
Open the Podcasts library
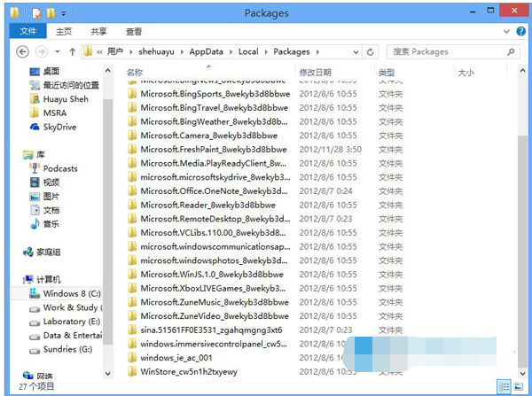point(60,168)
